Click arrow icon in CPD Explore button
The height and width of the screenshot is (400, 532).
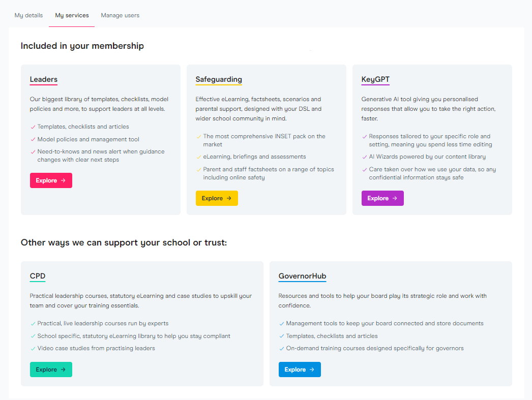63,370
